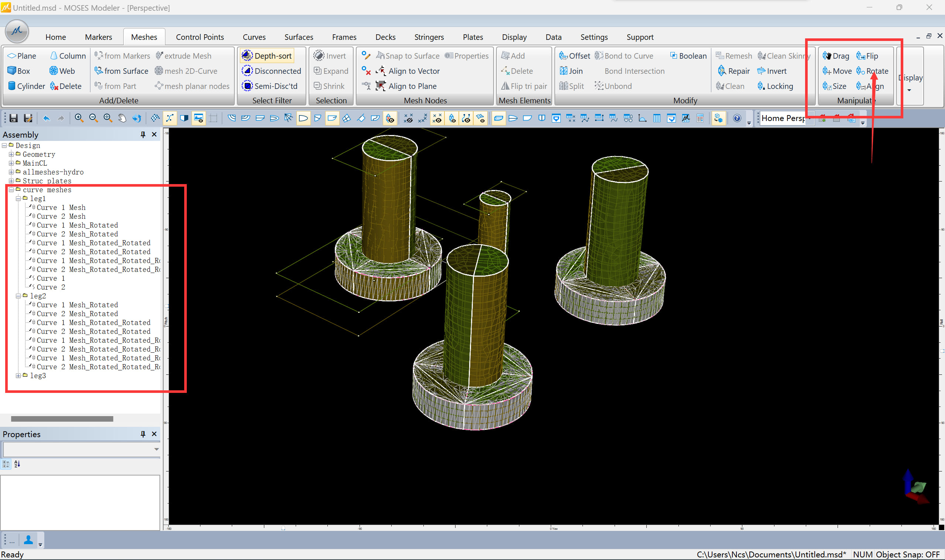Select Curve 1 Mesh under leg1
Image resolution: width=945 pixels, height=560 pixels.
pos(61,207)
